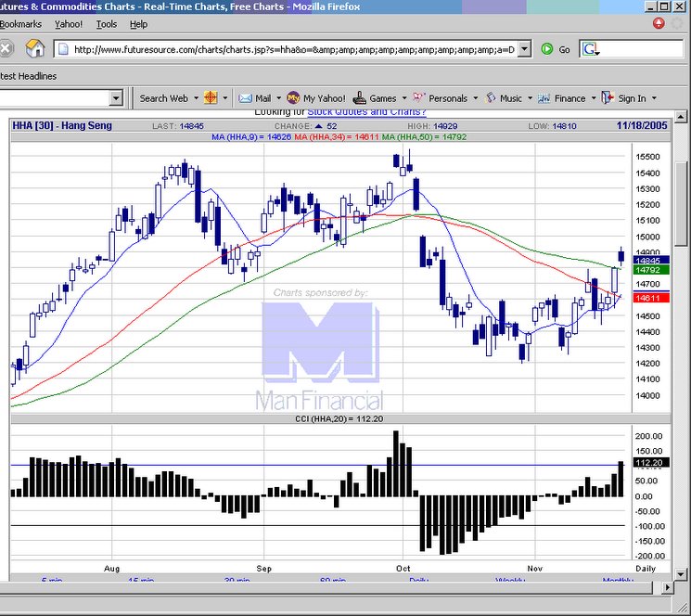The width and height of the screenshot is (691, 616).
Task: Click the Search Web button
Action: 163,98
